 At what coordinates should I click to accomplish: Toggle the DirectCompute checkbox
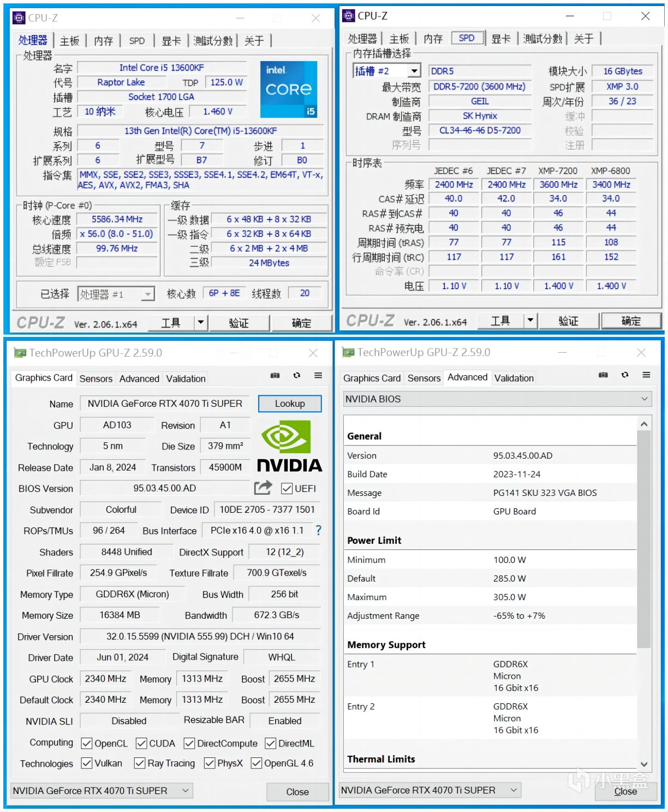[189, 744]
